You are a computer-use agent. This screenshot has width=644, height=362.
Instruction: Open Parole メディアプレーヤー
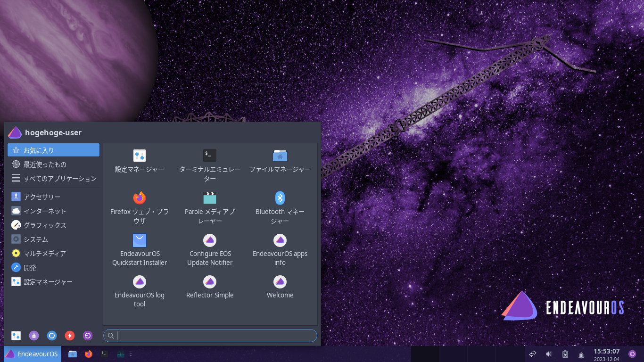coord(210,207)
